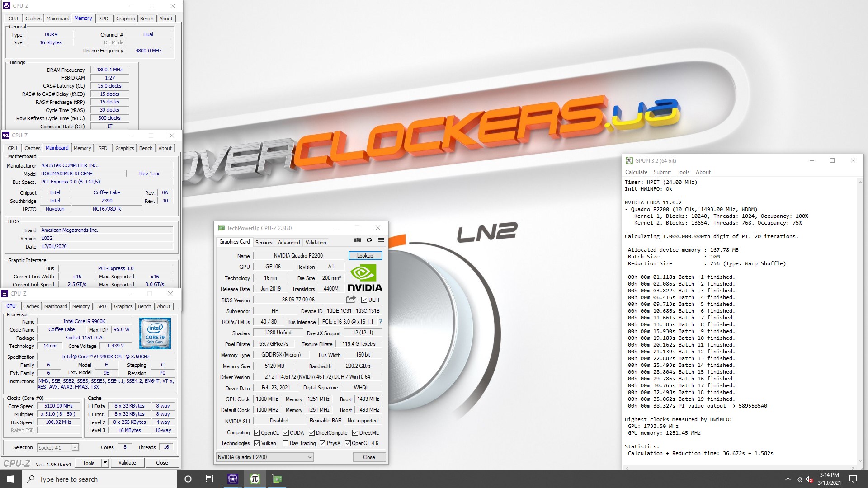Switch to GPU-Z via taskbar icon

tap(277, 479)
